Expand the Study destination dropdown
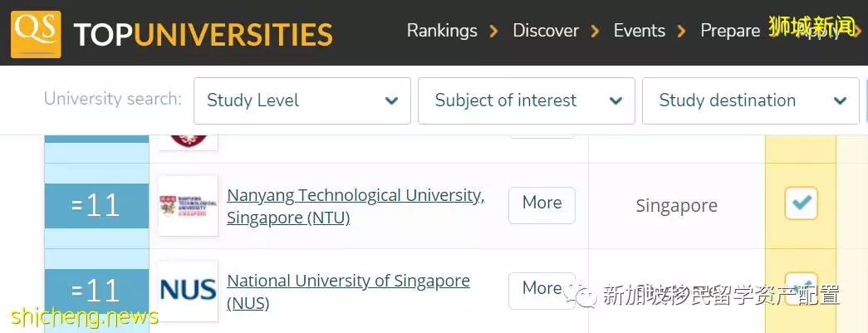The width and height of the screenshot is (868, 333). tap(751, 100)
